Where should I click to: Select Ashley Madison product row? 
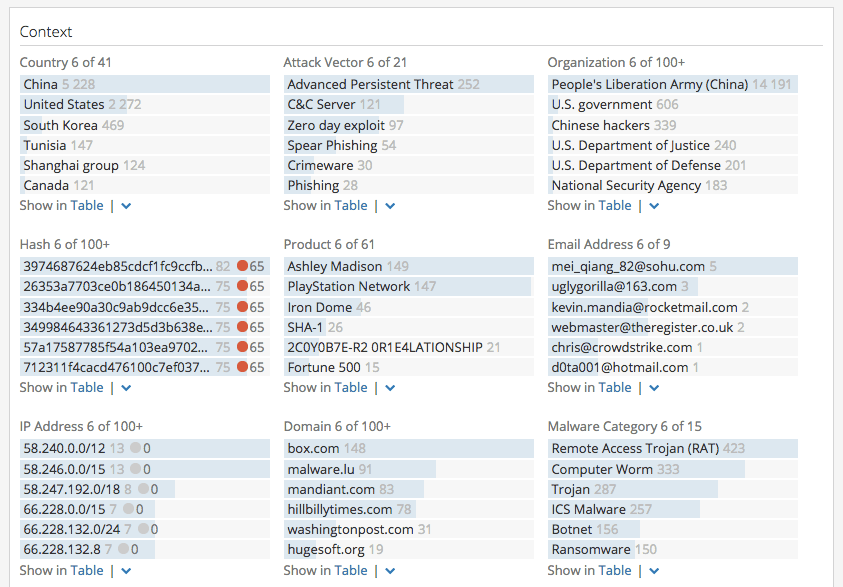coord(409,266)
